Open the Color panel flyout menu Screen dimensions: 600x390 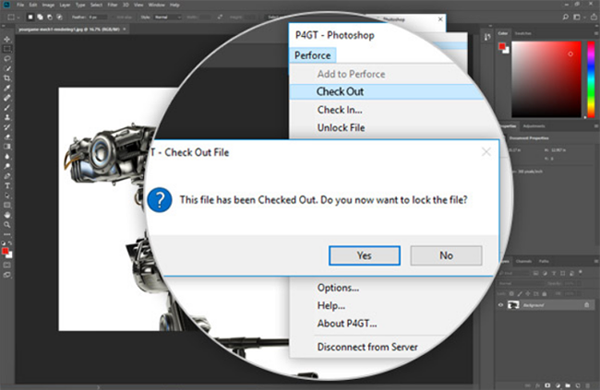tap(596, 33)
